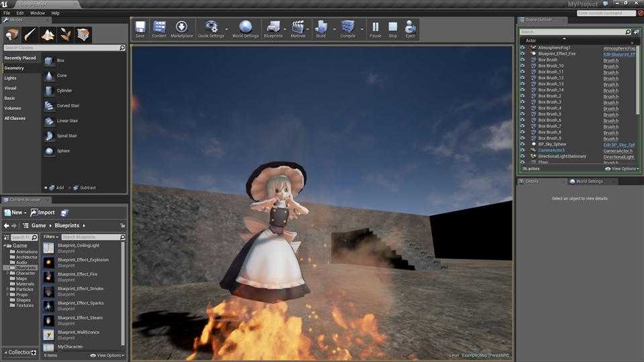Click the Scene Outliner search field

point(576,32)
